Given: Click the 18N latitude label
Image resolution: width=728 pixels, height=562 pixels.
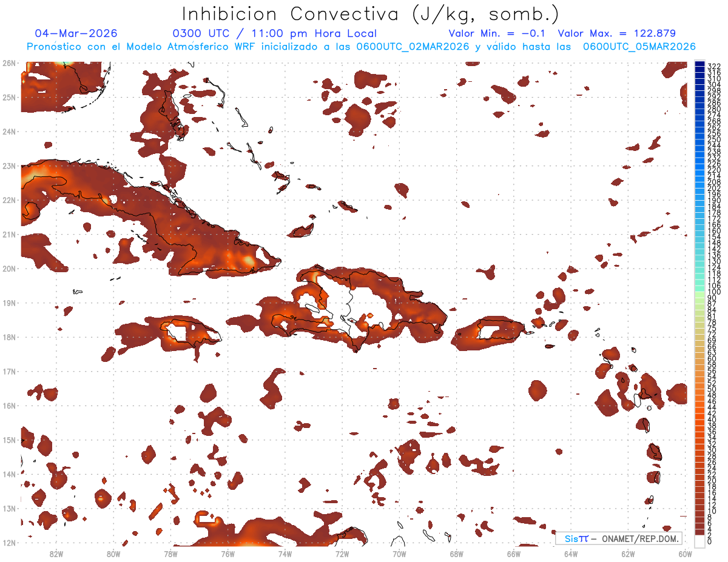Looking at the screenshot, I should tap(8, 337).
